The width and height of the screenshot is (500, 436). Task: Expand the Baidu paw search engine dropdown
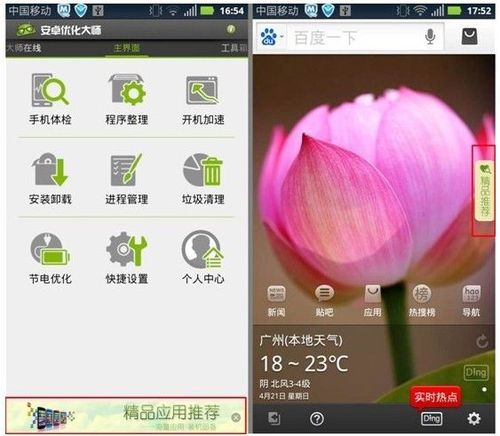[x=271, y=36]
